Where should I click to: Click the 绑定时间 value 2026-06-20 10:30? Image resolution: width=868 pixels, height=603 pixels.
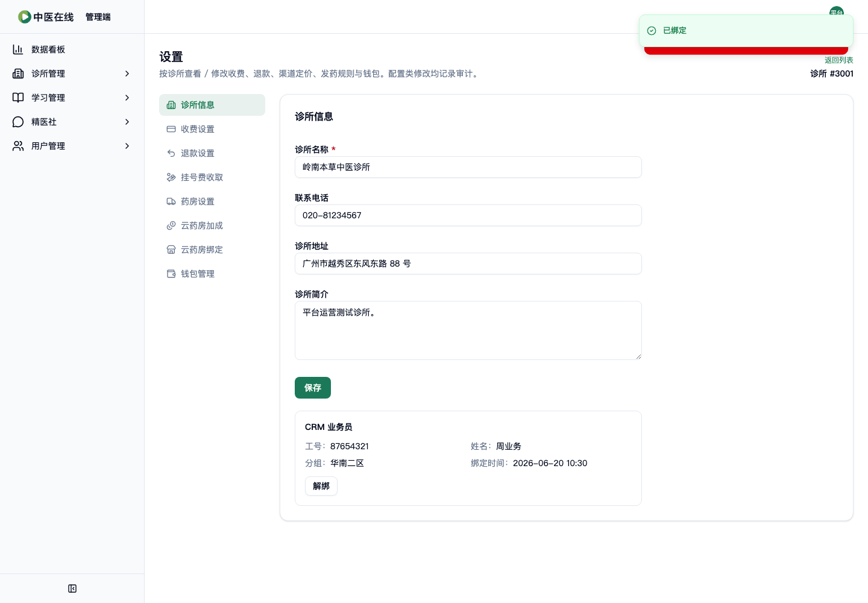550,463
